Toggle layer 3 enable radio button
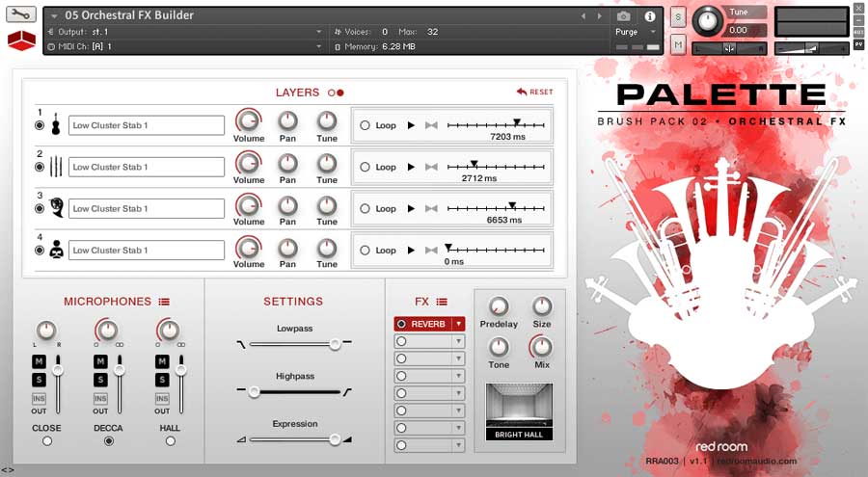This screenshot has height=477, width=868. pos(40,208)
